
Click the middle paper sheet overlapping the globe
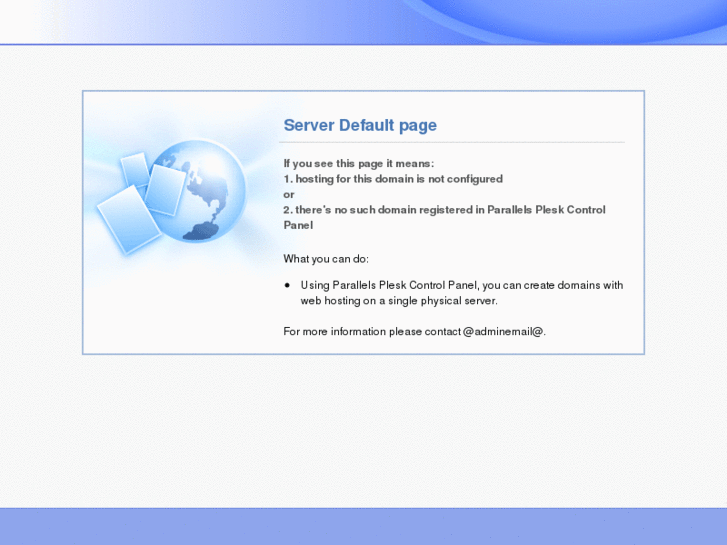[x=165, y=190]
